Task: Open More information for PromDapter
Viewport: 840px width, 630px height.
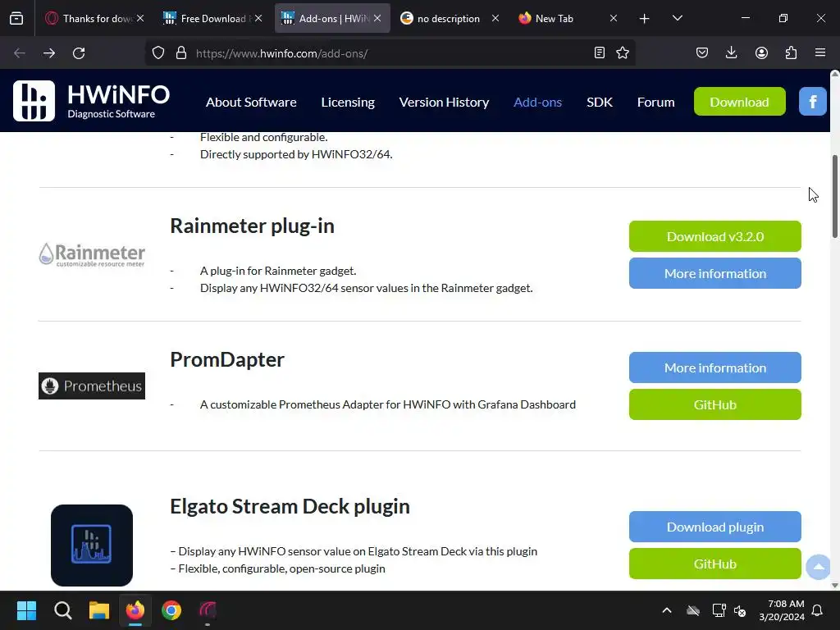Action: [714, 367]
